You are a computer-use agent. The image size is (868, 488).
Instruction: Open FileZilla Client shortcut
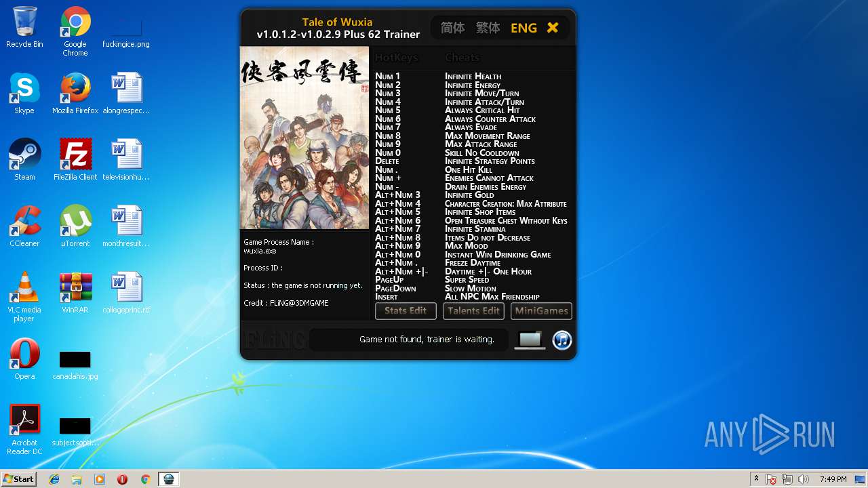pyautogui.click(x=75, y=160)
